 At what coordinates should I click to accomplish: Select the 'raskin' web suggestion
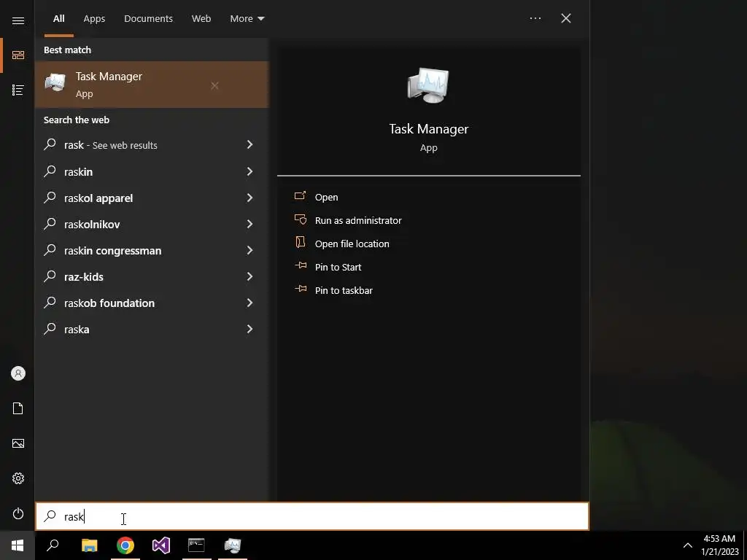79,171
